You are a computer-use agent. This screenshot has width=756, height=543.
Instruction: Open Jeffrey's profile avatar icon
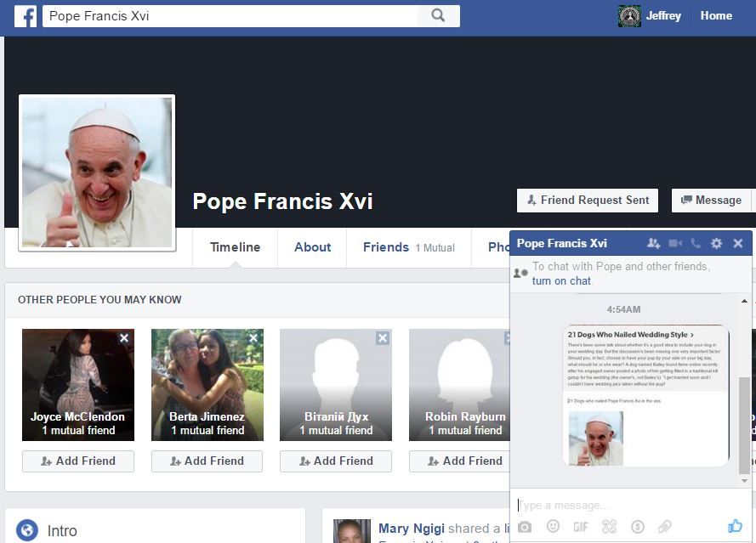629,16
